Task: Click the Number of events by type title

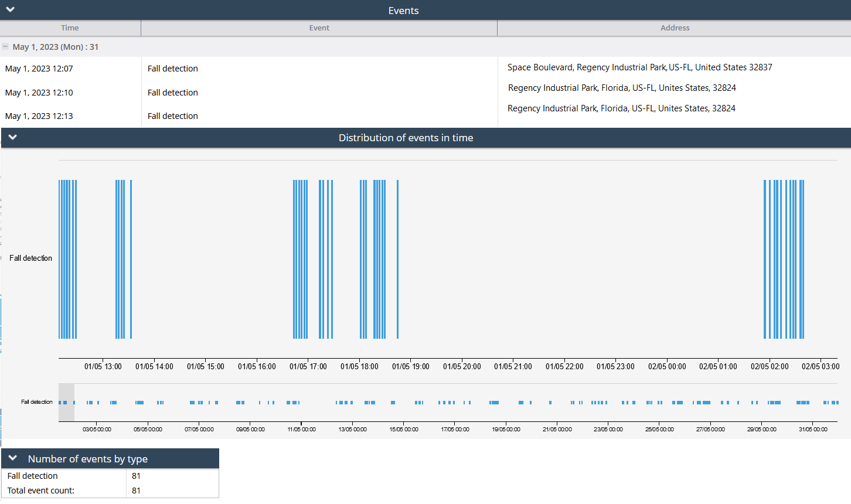Action: pyautogui.click(x=88, y=459)
